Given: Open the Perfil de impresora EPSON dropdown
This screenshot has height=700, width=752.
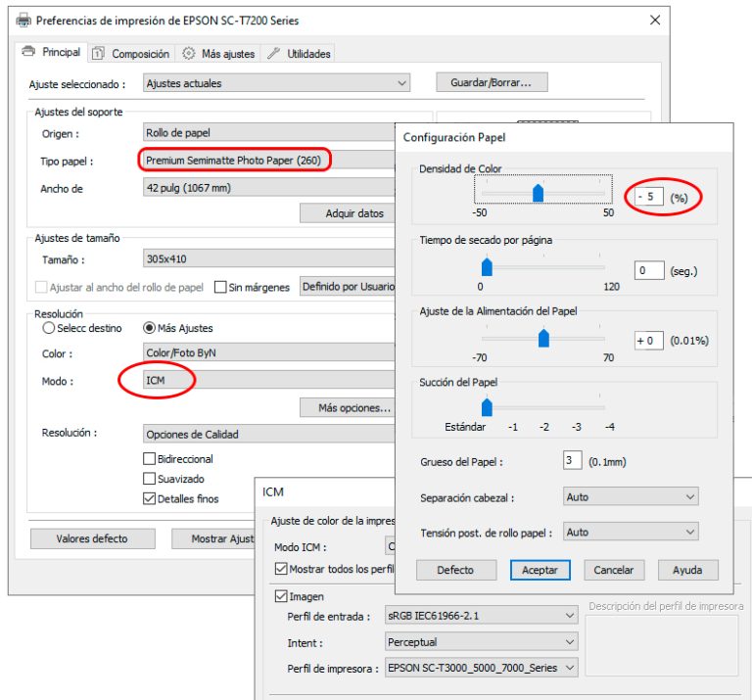Looking at the screenshot, I should 482,668.
